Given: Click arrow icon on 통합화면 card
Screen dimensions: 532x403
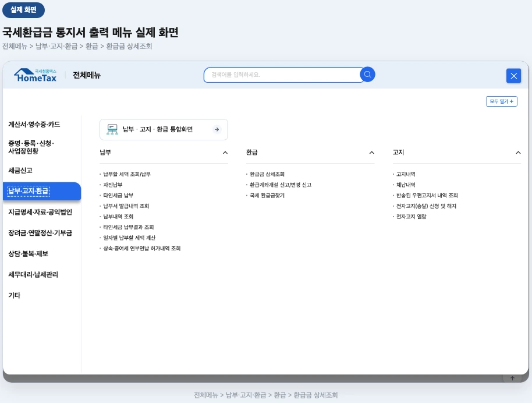Looking at the screenshot, I should click(217, 129).
